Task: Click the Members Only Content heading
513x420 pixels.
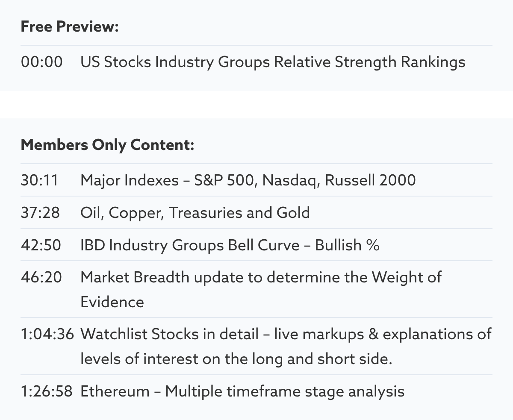Action: (107, 145)
